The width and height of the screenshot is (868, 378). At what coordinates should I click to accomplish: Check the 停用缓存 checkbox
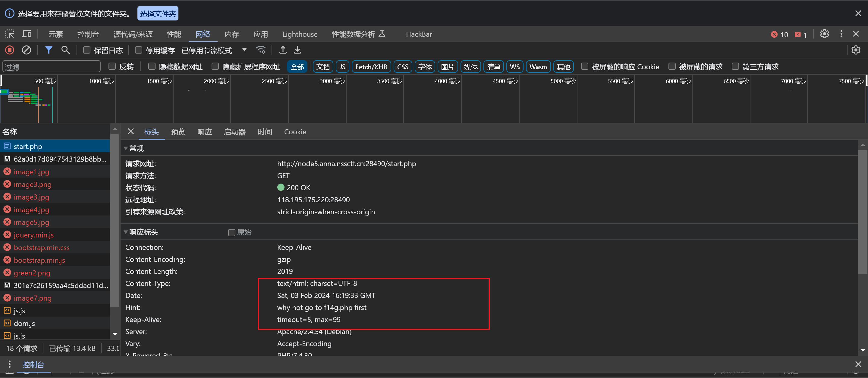click(x=138, y=50)
